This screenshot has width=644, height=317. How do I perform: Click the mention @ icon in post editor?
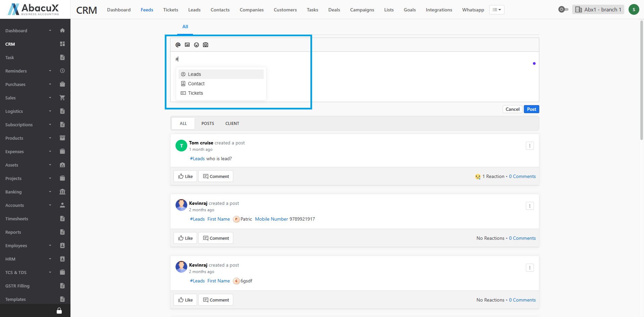(178, 45)
